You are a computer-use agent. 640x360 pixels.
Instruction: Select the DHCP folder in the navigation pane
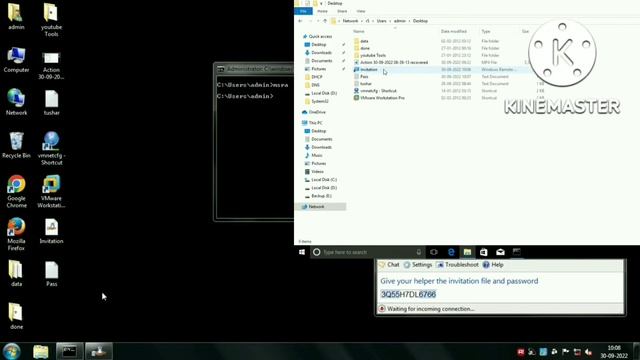click(x=317, y=77)
